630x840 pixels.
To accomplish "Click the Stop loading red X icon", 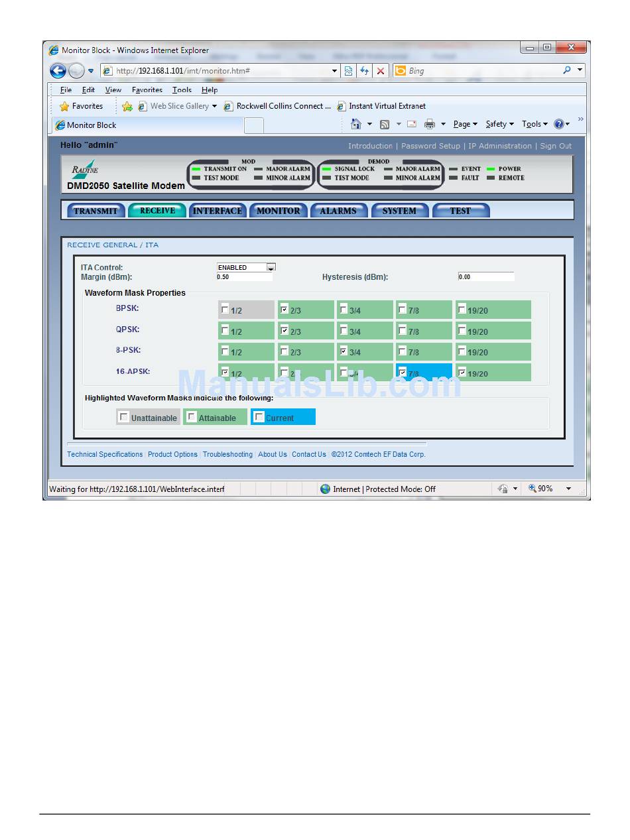I will pyautogui.click(x=381, y=71).
